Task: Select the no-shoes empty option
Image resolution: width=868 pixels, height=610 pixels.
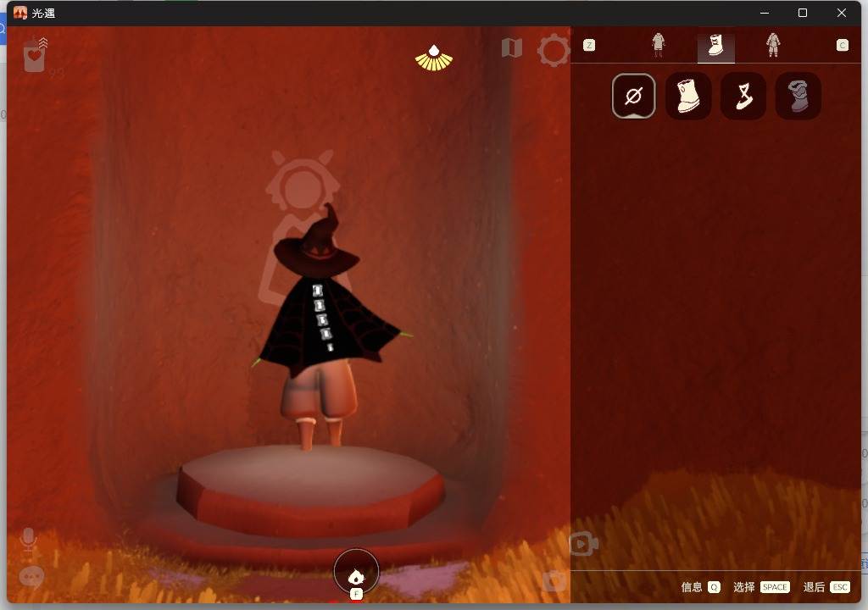Action: coord(633,96)
